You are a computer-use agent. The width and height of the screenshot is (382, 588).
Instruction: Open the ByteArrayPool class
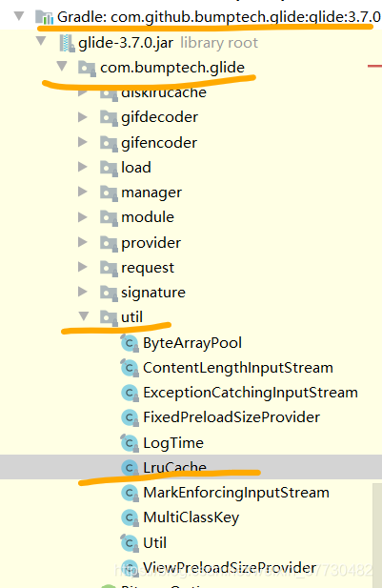(x=192, y=343)
